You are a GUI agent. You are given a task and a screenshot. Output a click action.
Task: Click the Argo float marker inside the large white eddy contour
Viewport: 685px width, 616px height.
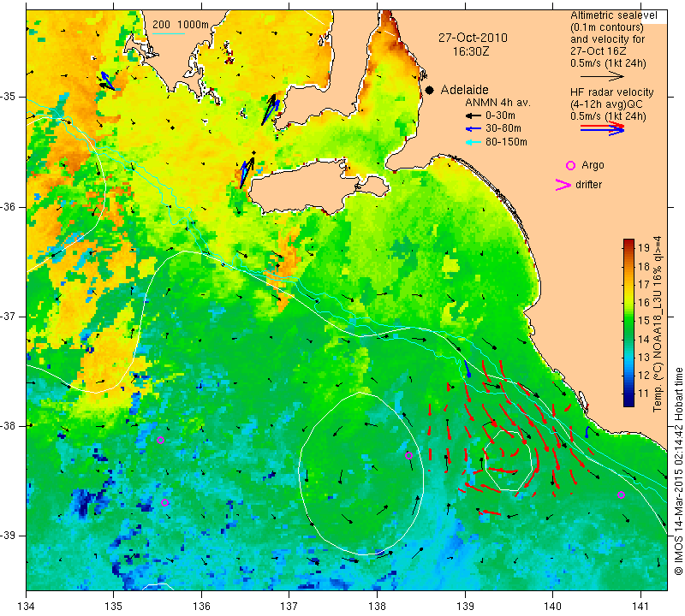point(409,455)
